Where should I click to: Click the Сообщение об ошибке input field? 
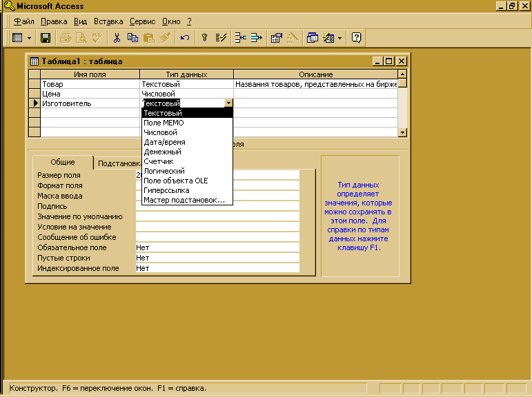(x=217, y=237)
